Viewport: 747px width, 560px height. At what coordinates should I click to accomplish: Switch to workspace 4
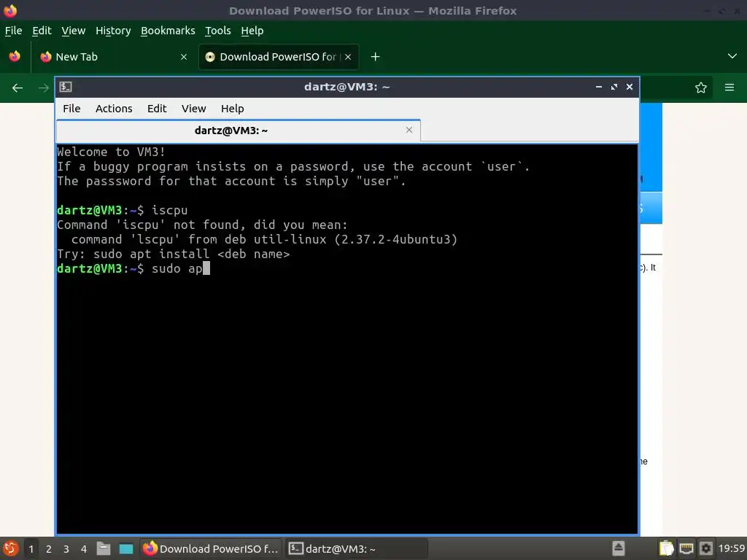pos(84,549)
